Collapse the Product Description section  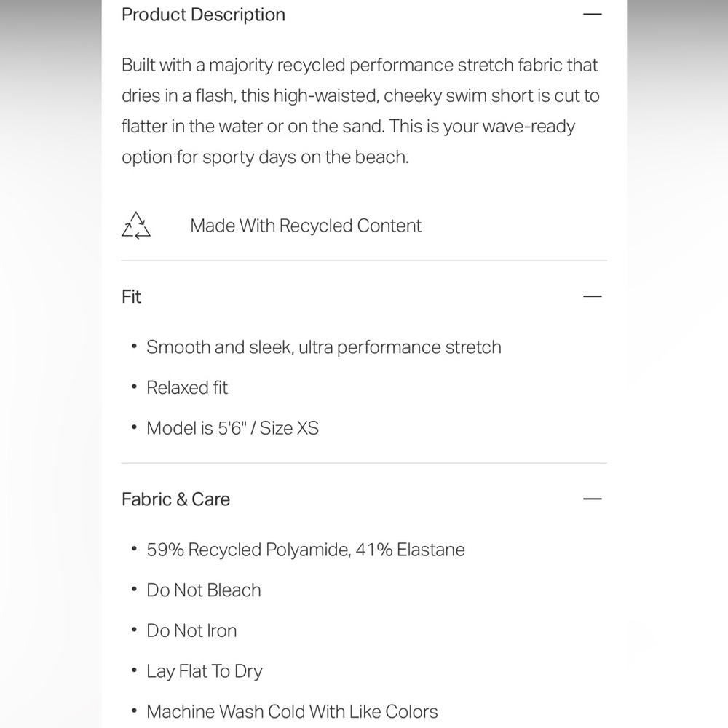click(x=592, y=15)
